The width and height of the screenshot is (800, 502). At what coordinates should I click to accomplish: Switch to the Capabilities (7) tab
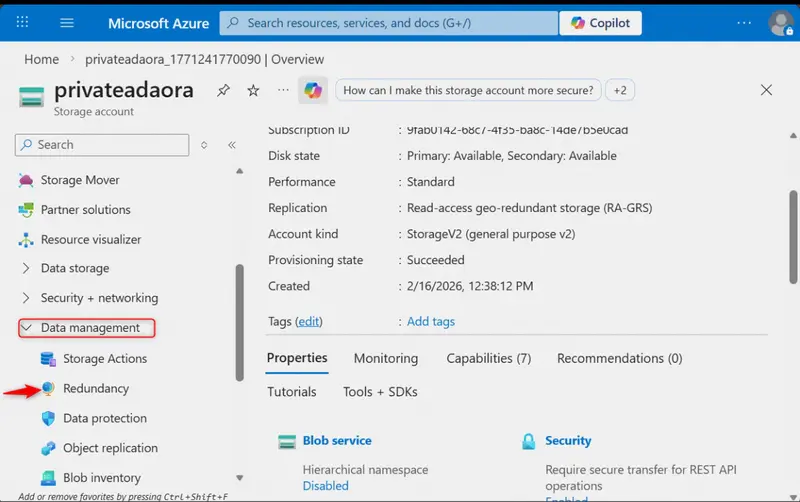tap(489, 359)
